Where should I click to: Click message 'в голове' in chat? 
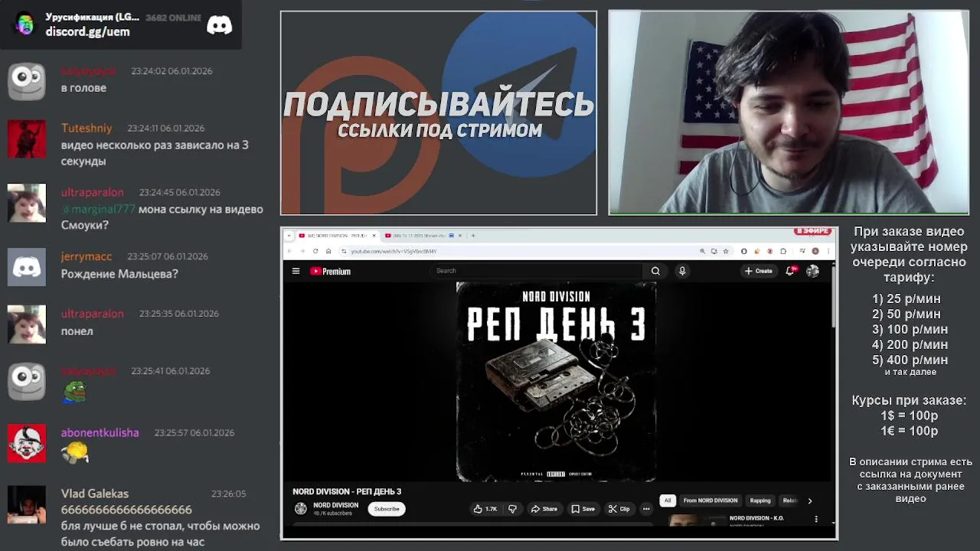[x=83, y=88]
